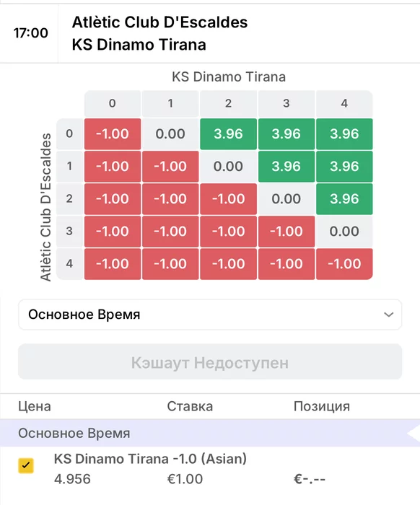Click the green 3.96 cell at score 2-4

coord(344,198)
